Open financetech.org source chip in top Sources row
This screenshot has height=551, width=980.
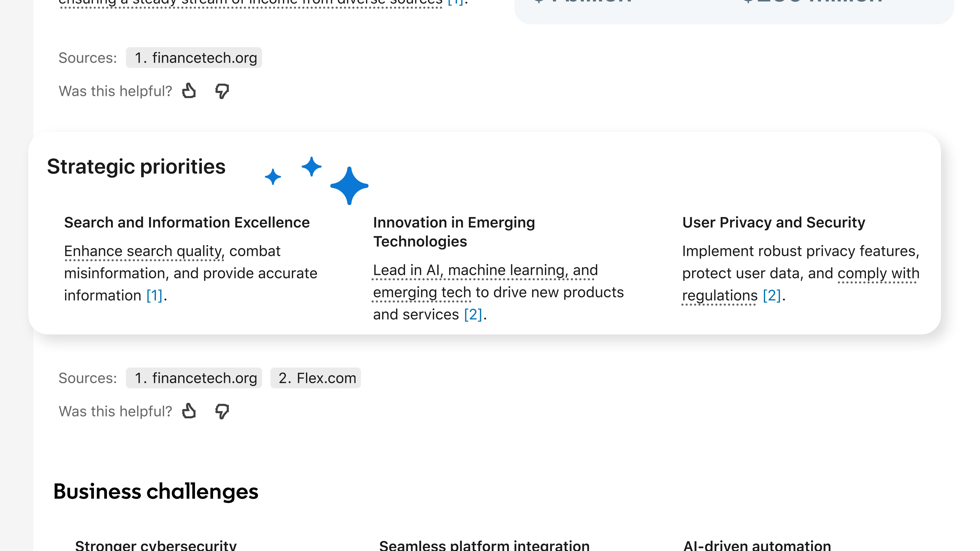[194, 58]
